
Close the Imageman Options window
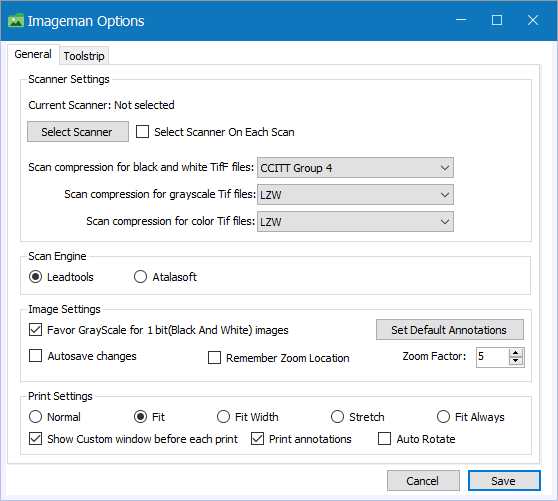533,20
